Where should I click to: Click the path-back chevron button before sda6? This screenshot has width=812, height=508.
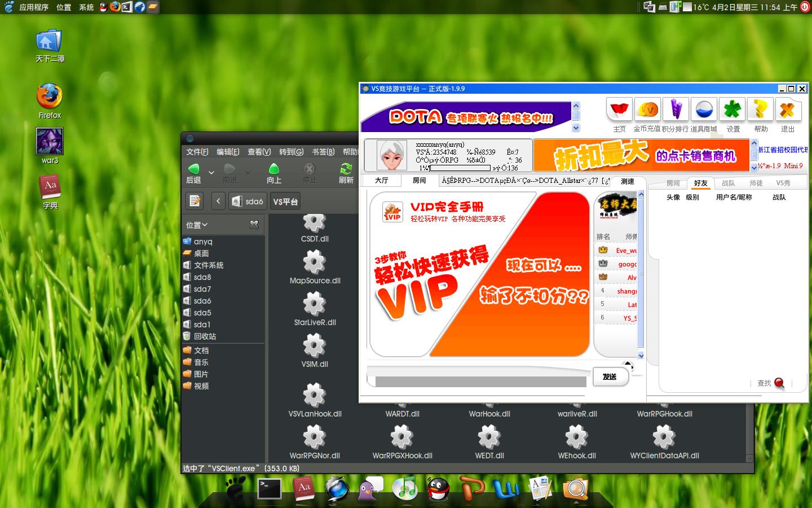tap(219, 201)
